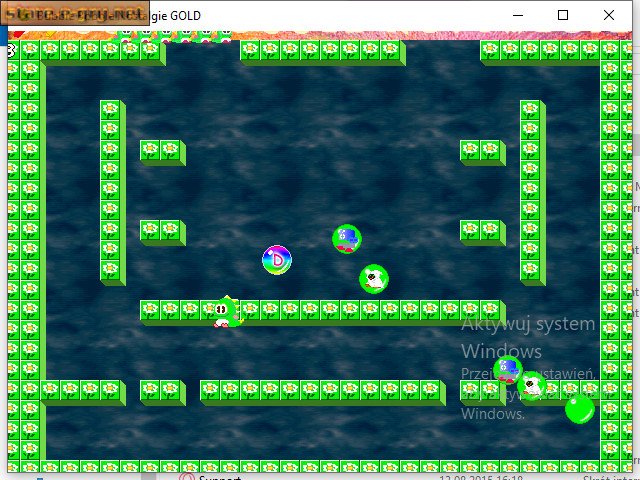Click the empty green bubble near the right wall
Viewport: 640px width, 480px height.
click(x=580, y=409)
